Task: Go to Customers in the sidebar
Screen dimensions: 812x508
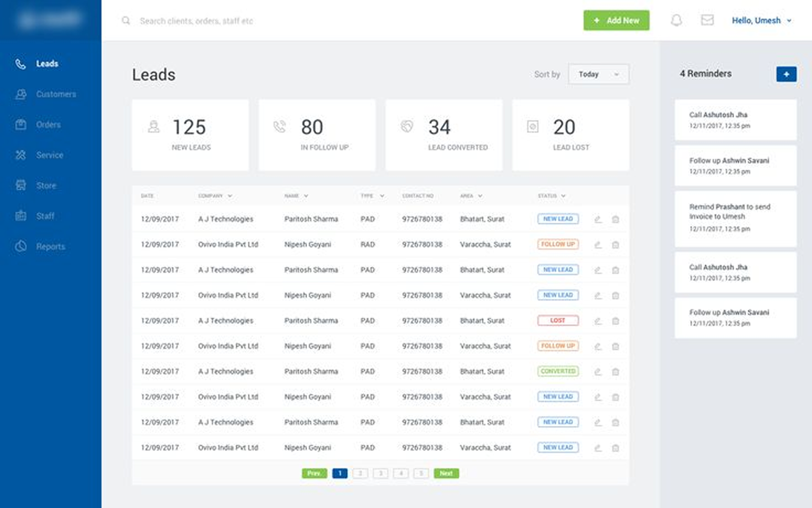Action: [56, 94]
